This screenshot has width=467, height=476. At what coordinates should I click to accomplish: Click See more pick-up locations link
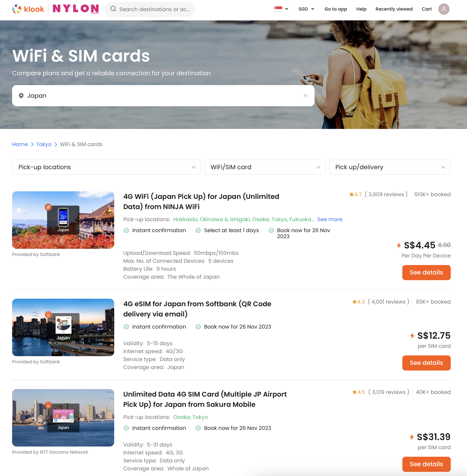[x=330, y=219]
